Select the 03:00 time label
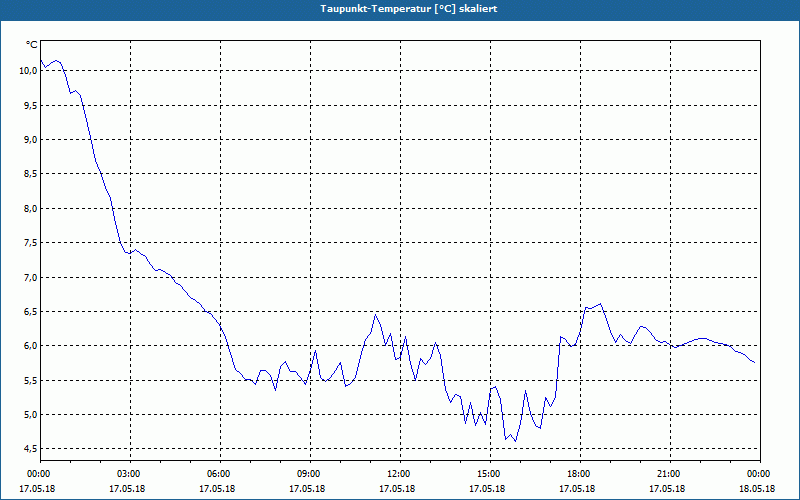Screen dimensions: 800x500 point(128,474)
